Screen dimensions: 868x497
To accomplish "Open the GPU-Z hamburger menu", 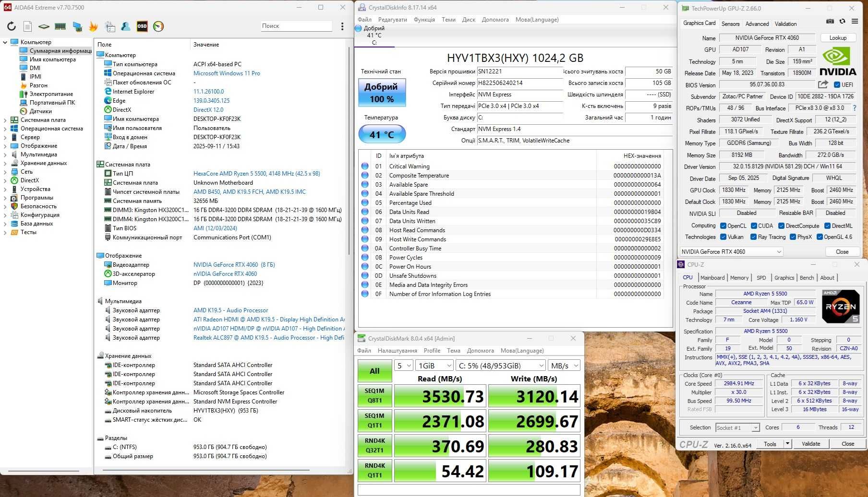I will 855,21.
